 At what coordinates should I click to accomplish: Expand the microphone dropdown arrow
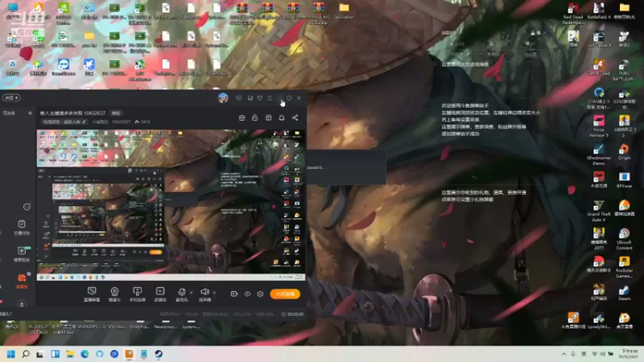[x=192, y=293]
